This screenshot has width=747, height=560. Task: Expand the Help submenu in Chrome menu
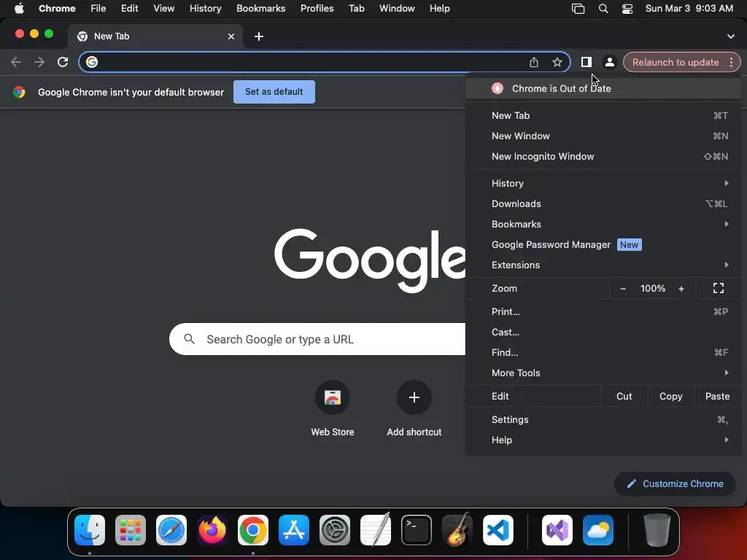(603, 440)
